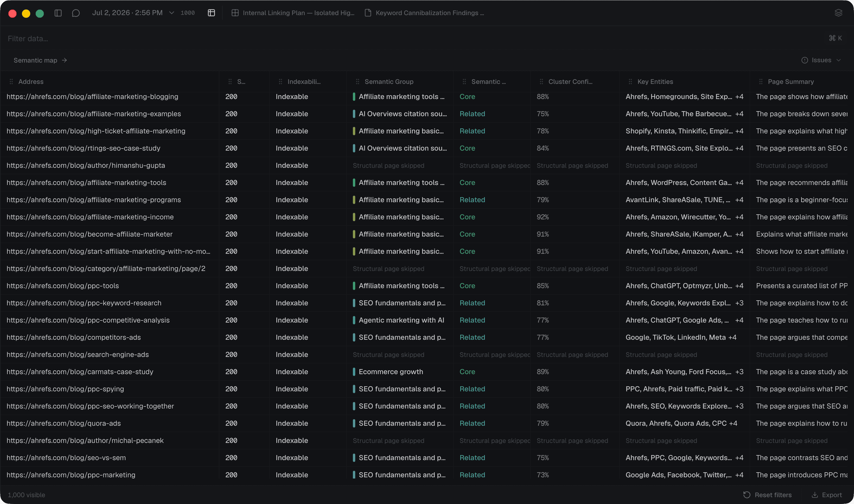The height and width of the screenshot is (504, 854).
Task: Click the Export download icon
Action: [815, 495]
